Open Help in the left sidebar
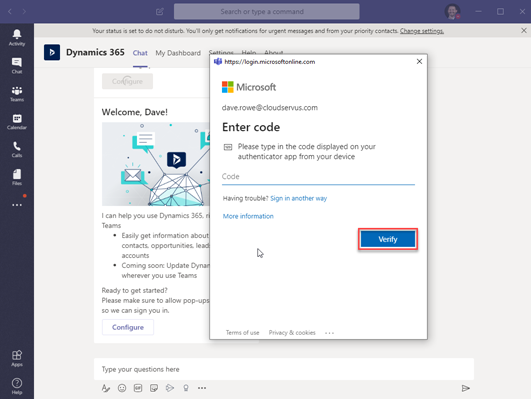The image size is (531, 399). (17, 386)
